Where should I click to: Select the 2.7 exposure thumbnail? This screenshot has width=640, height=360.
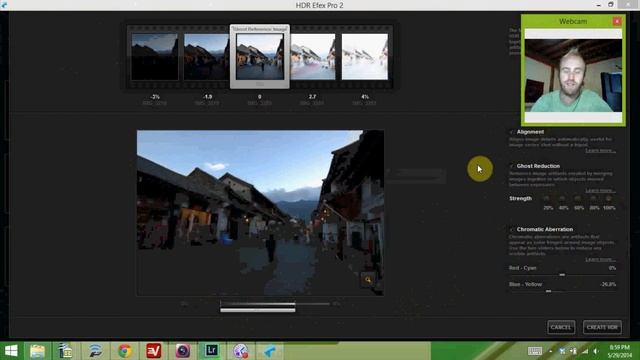tap(313, 57)
